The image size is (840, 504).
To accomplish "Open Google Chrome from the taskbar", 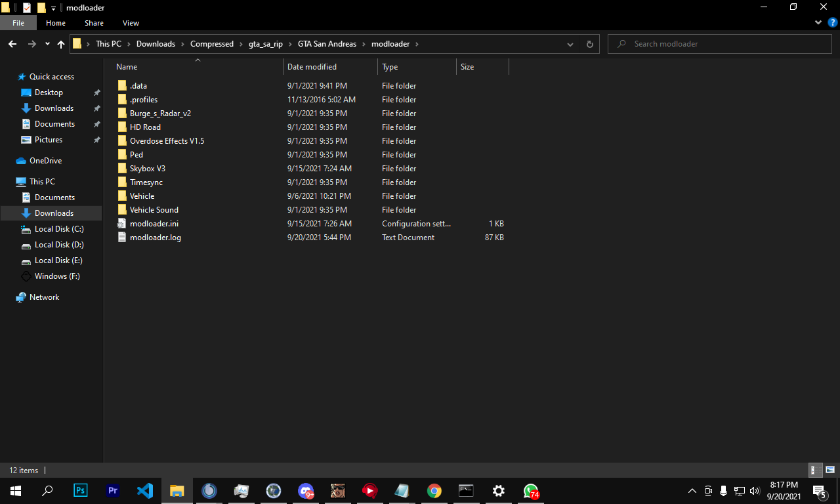I will tap(434, 490).
